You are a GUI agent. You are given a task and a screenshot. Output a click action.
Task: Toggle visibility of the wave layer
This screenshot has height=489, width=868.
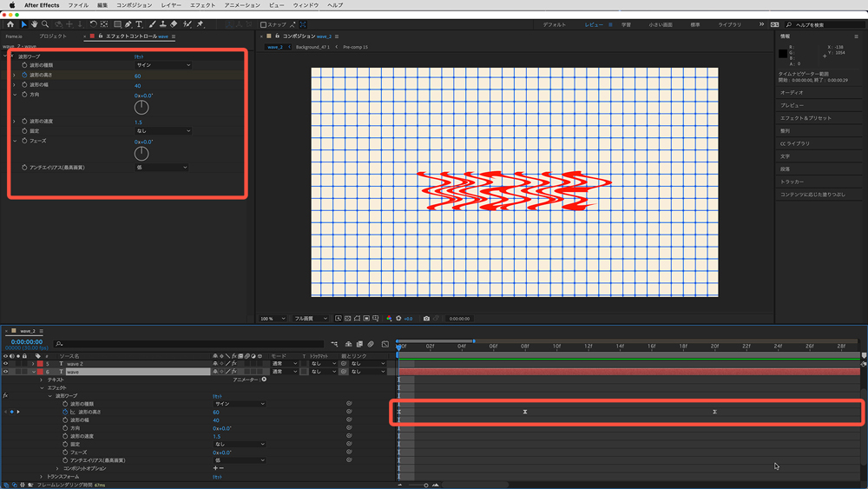(x=6, y=372)
